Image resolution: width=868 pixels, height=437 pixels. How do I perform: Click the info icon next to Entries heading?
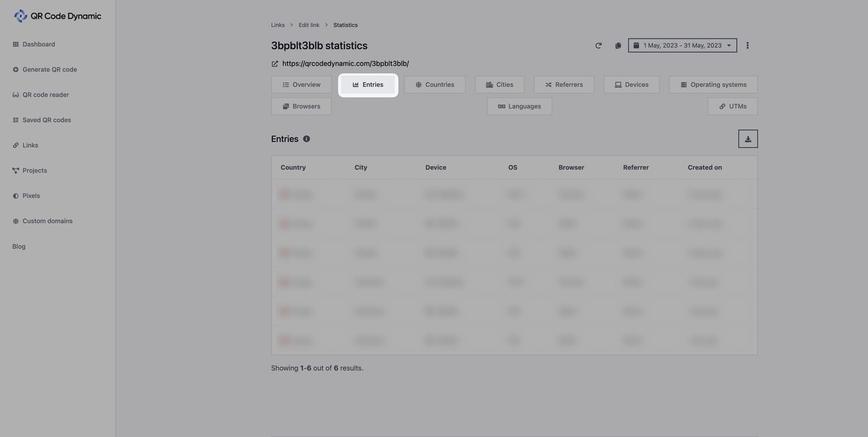coord(307,139)
